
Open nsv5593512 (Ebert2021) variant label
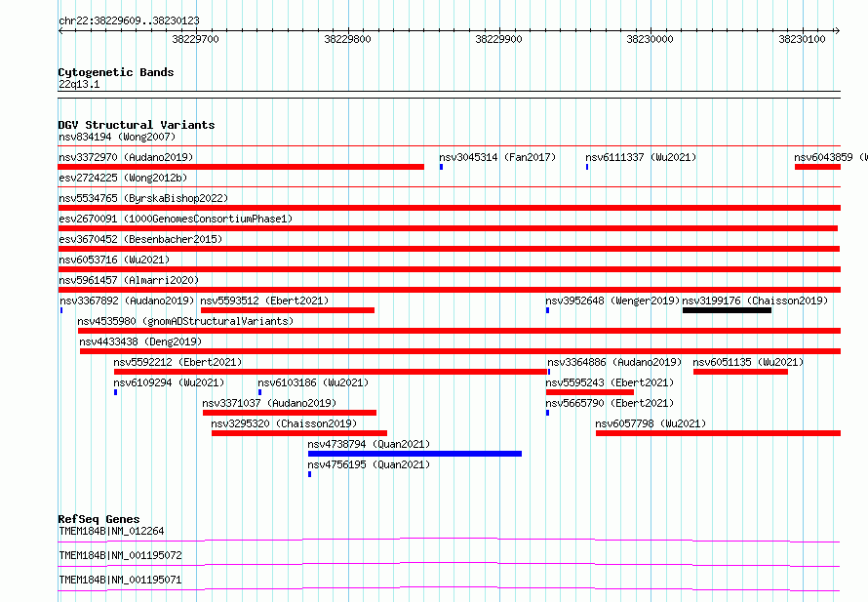264,301
